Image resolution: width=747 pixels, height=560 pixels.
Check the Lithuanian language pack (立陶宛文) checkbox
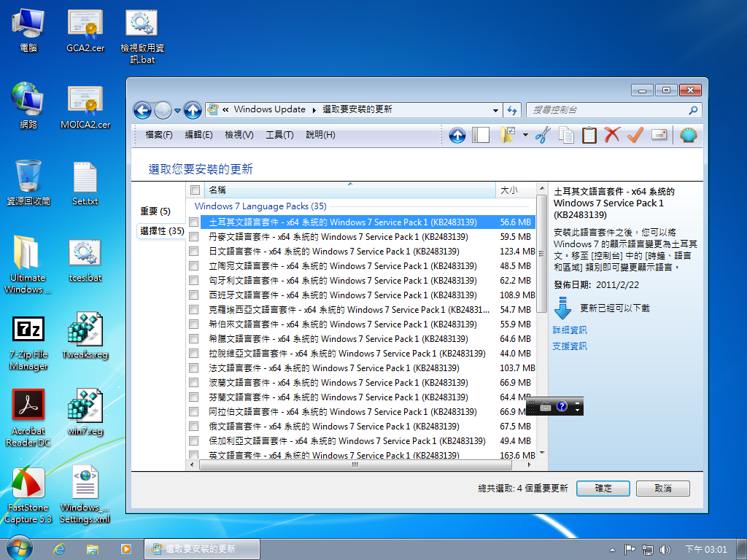pos(193,265)
